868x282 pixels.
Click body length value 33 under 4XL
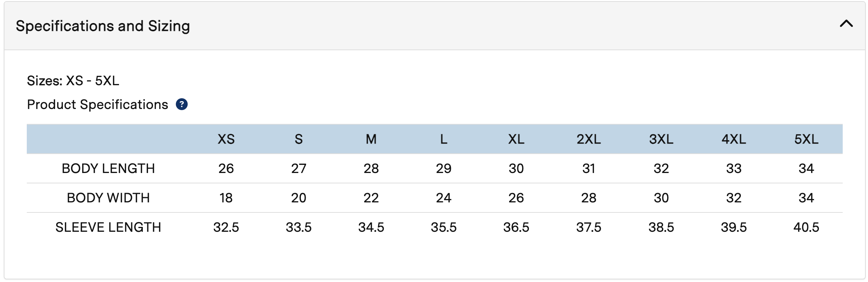(734, 169)
